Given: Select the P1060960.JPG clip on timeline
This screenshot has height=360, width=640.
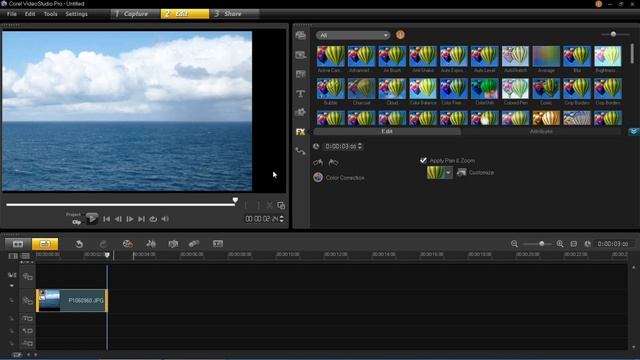Looking at the screenshot, I should point(72,300).
